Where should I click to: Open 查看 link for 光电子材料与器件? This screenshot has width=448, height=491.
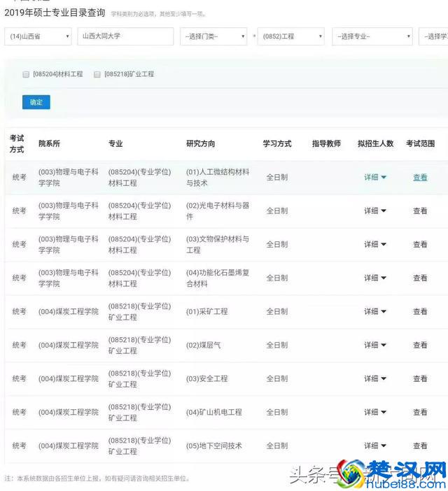click(420, 211)
